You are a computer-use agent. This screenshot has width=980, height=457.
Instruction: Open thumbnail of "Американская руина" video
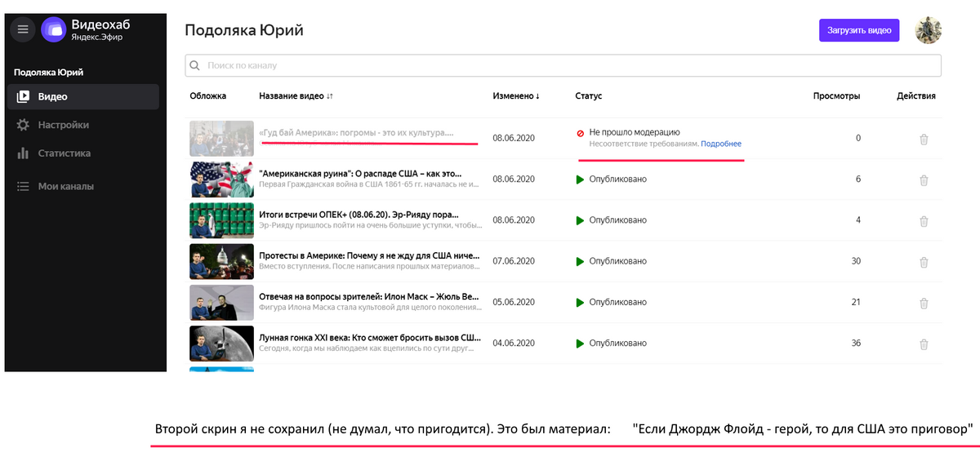click(221, 180)
